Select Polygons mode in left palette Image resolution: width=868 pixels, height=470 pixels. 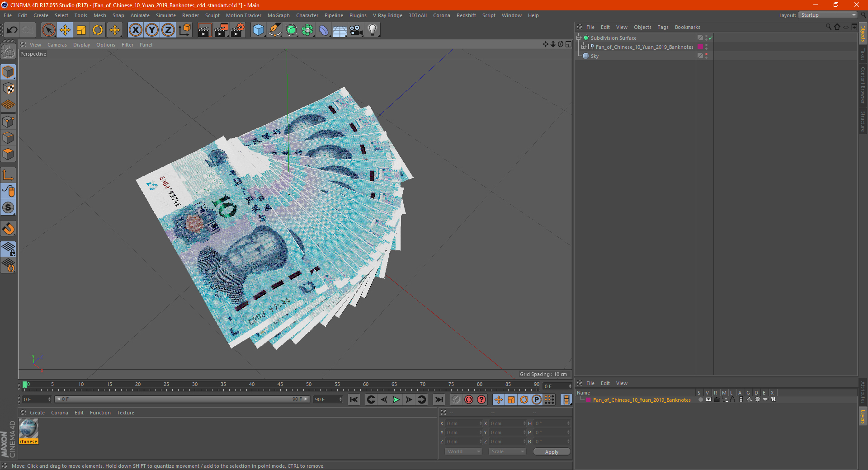point(9,154)
